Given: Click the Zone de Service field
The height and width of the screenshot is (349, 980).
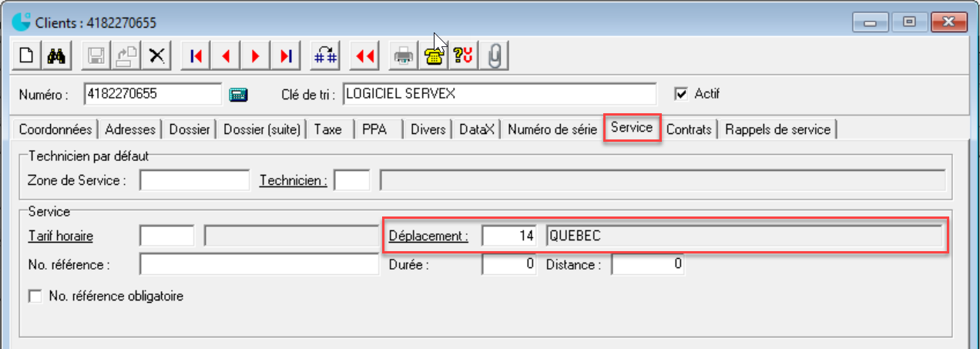Looking at the screenshot, I should 194,180.
